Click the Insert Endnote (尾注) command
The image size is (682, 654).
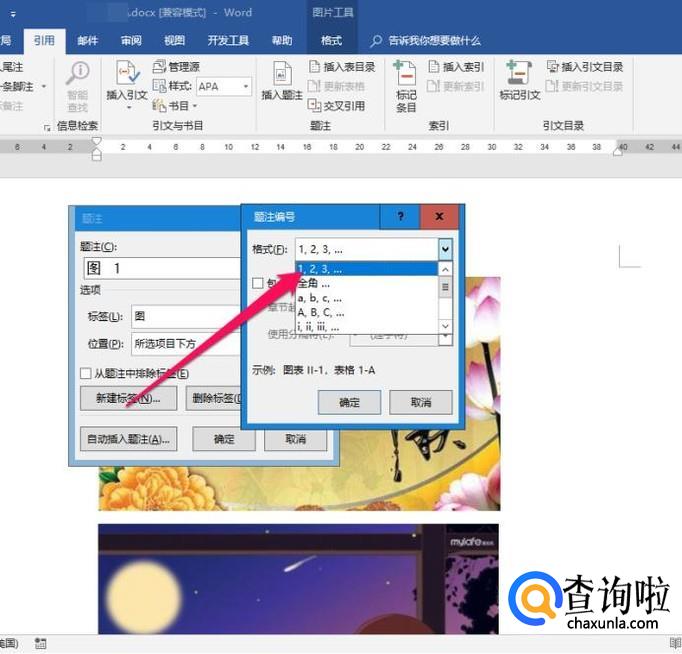(x=11, y=67)
